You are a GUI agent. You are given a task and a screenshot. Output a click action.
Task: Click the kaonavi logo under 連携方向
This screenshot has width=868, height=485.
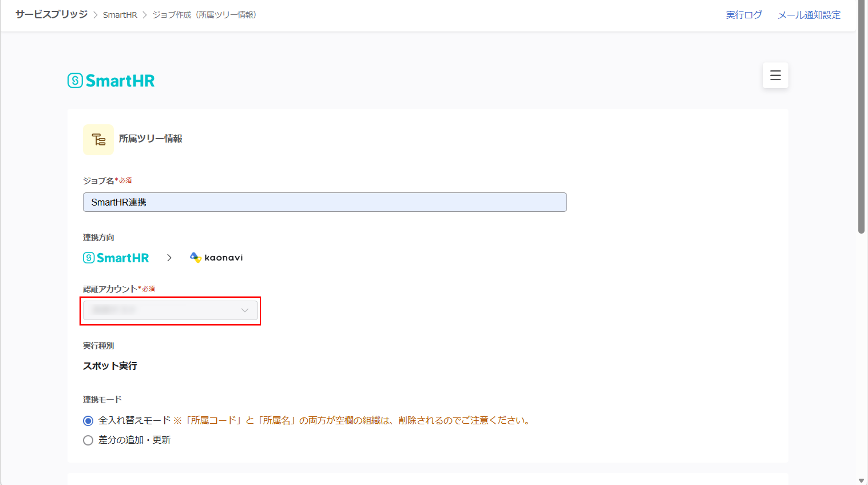(x=216, y=258)
